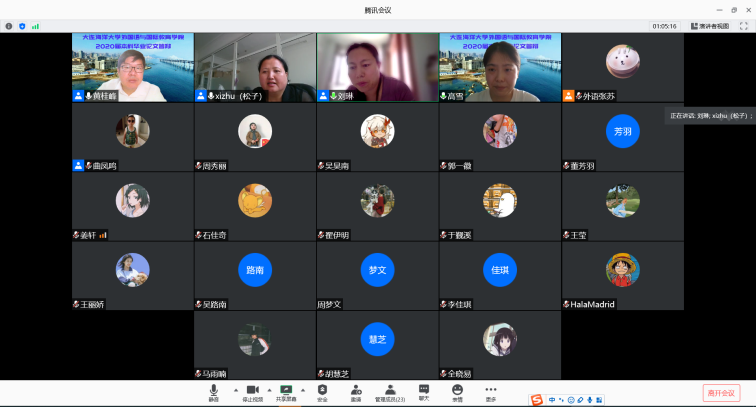Mute the microphone in bottom toolbar
Viewport: 756px width, 407px height.
pyautogui.click(x=213, y=391)
